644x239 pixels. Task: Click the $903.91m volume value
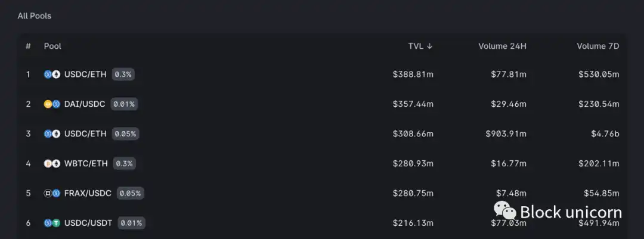(506, 134)
